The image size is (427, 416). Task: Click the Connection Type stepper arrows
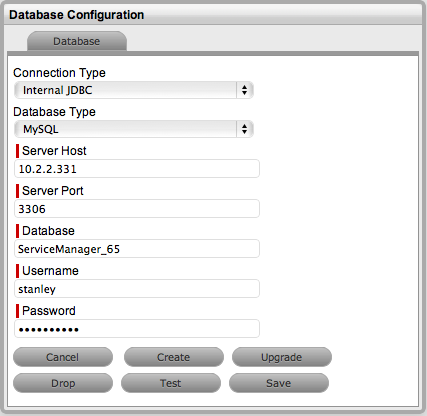[x=245, y=90]
